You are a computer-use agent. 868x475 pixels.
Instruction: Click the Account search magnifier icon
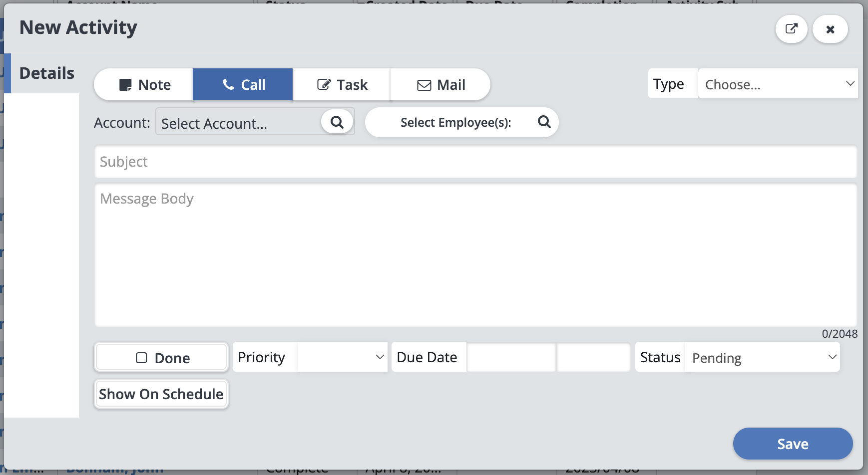(337, 122)
